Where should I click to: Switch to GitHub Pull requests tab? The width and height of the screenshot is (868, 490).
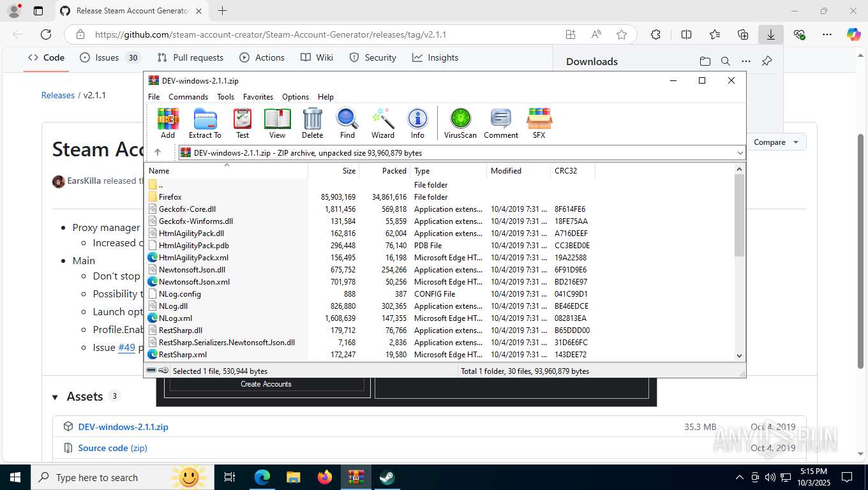point(190,57)
